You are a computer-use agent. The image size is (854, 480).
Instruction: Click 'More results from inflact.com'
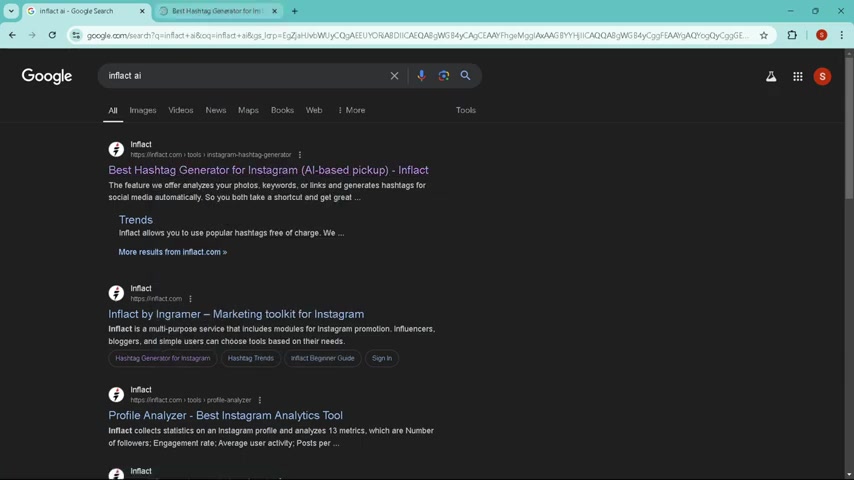click(173, 252)
